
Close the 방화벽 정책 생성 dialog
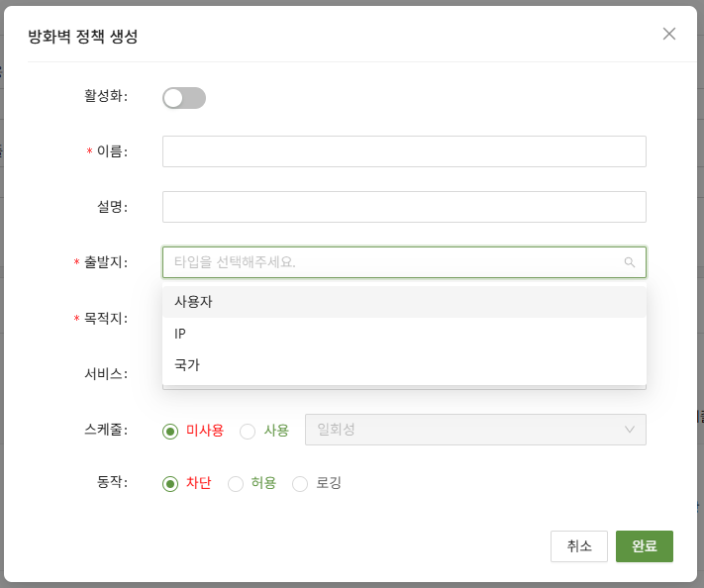point(669,34)
